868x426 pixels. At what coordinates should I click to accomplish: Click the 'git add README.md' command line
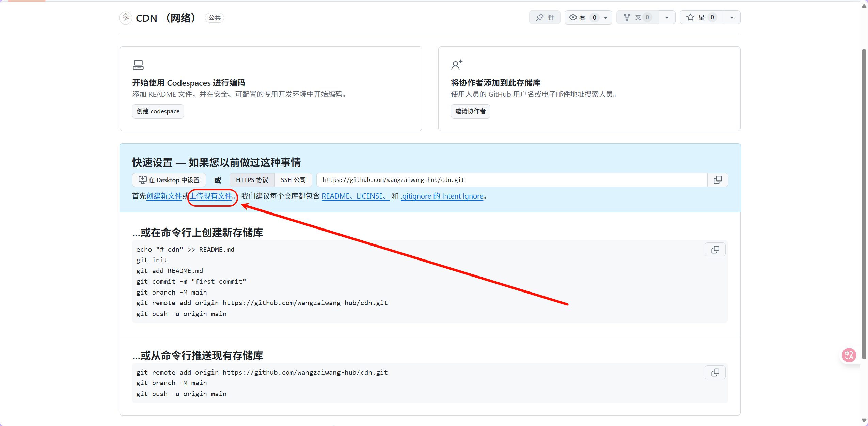pos(170,271)
